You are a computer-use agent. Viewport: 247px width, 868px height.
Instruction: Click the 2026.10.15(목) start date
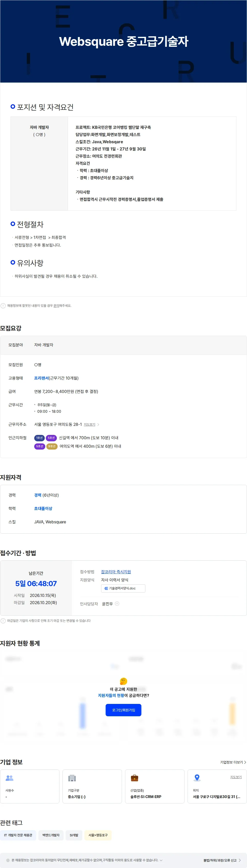[43, 595]
